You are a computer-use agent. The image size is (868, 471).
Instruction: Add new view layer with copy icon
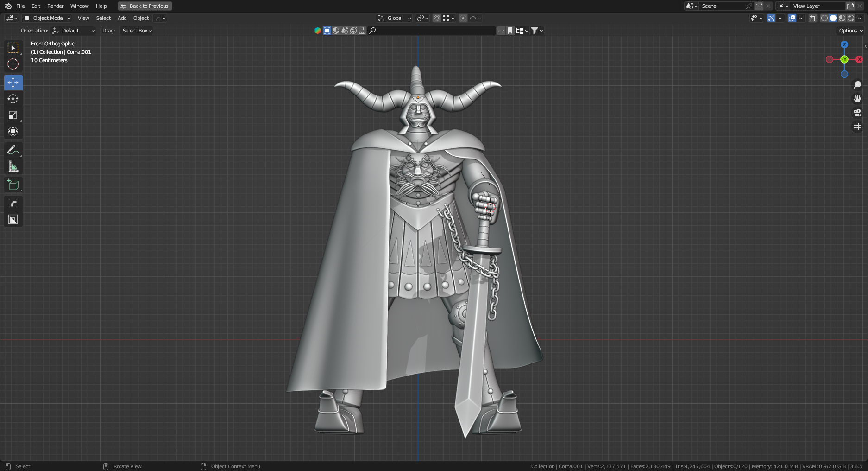tap(850, 6)
